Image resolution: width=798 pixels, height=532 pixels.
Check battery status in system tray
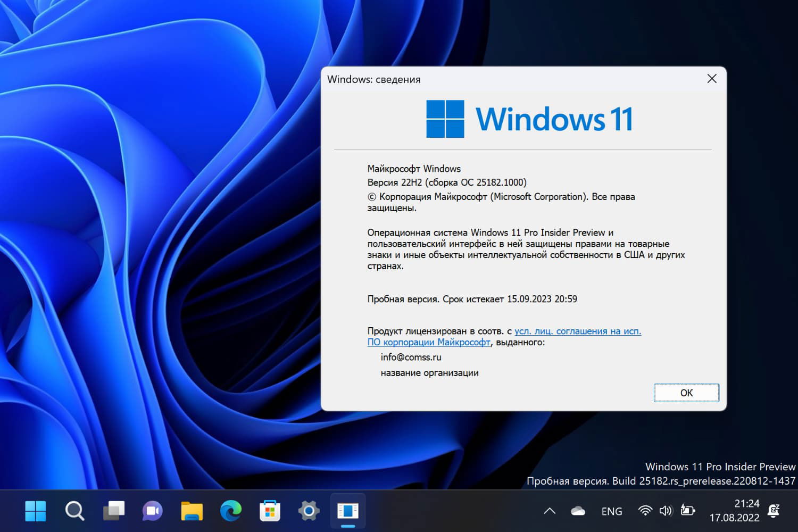[x=688, y=511]
